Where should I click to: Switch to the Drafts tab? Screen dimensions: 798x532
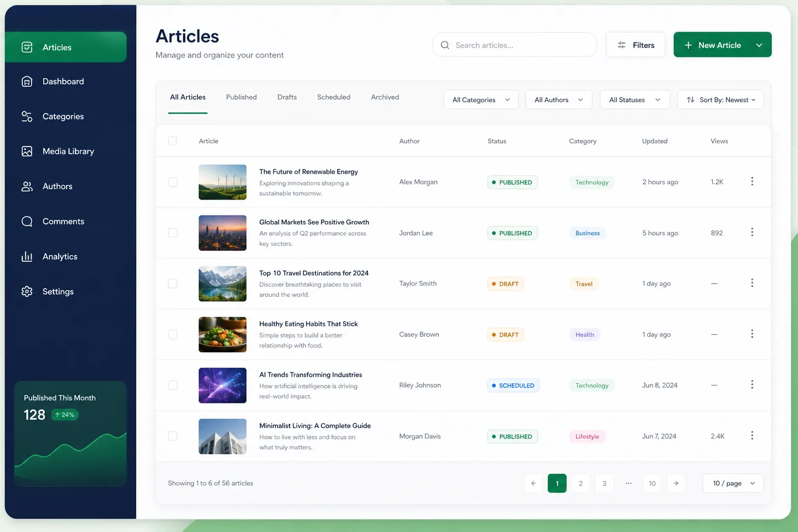point(287,97)
